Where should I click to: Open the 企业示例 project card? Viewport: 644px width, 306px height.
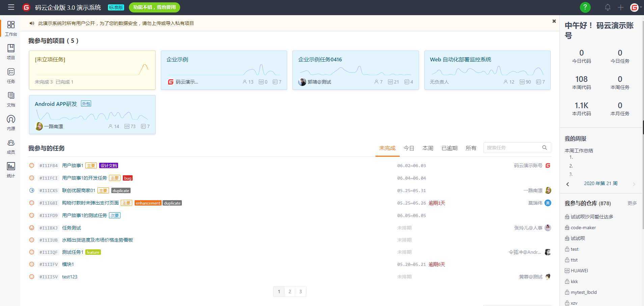coord(224,70)
